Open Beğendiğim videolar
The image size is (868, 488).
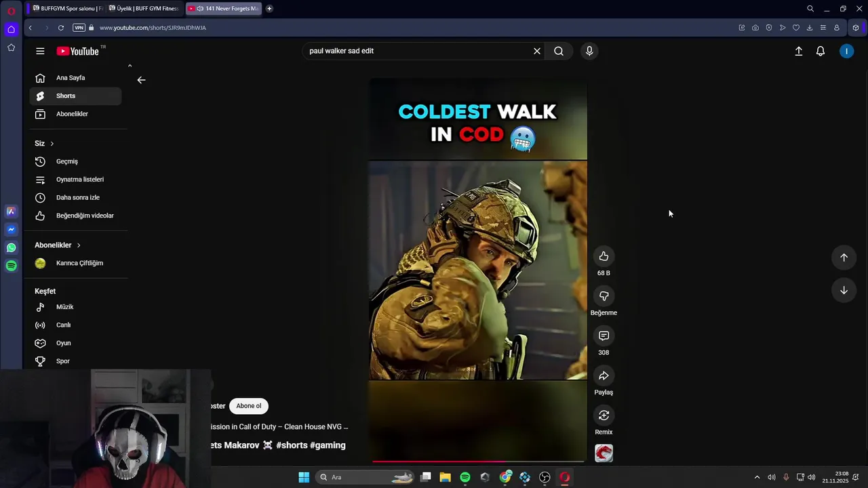coord(75,216)
